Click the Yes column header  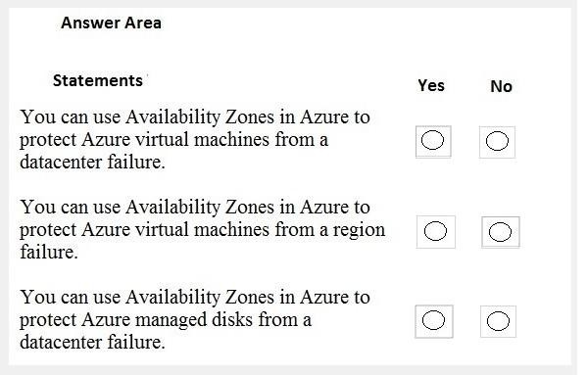pos(431,85)
